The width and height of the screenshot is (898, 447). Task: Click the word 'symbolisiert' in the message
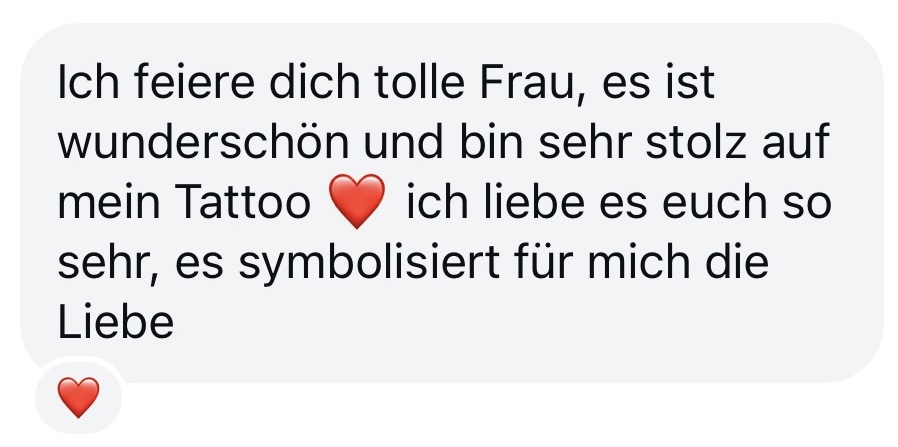[369, 264]
